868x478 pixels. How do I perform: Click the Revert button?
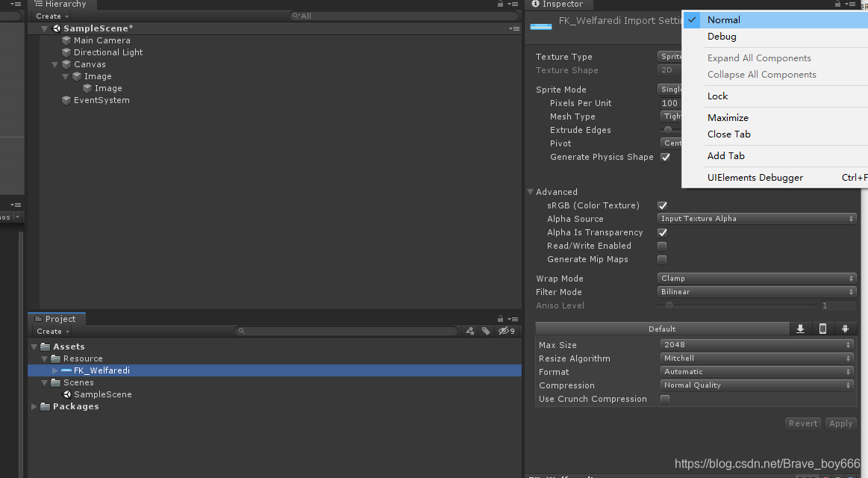802,423
